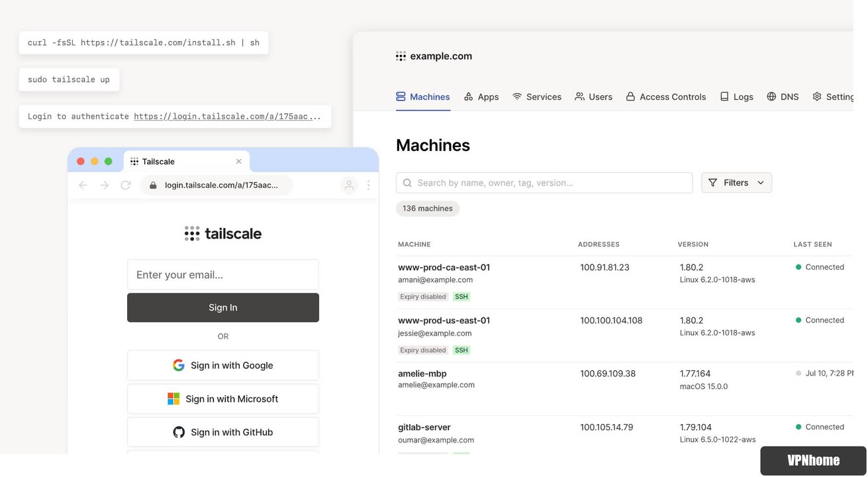Expand the Filters dropdown
Screen dimensions: 868x477
(x=736, y=183)
